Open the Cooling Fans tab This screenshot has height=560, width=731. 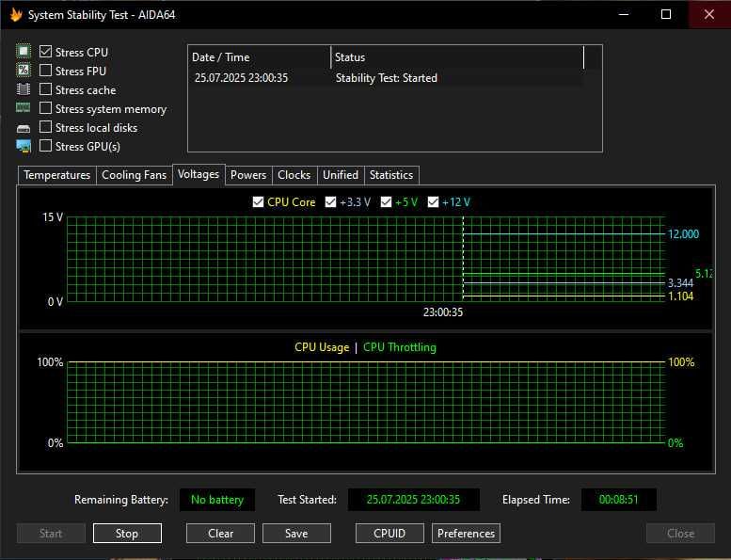click(134, 175)
